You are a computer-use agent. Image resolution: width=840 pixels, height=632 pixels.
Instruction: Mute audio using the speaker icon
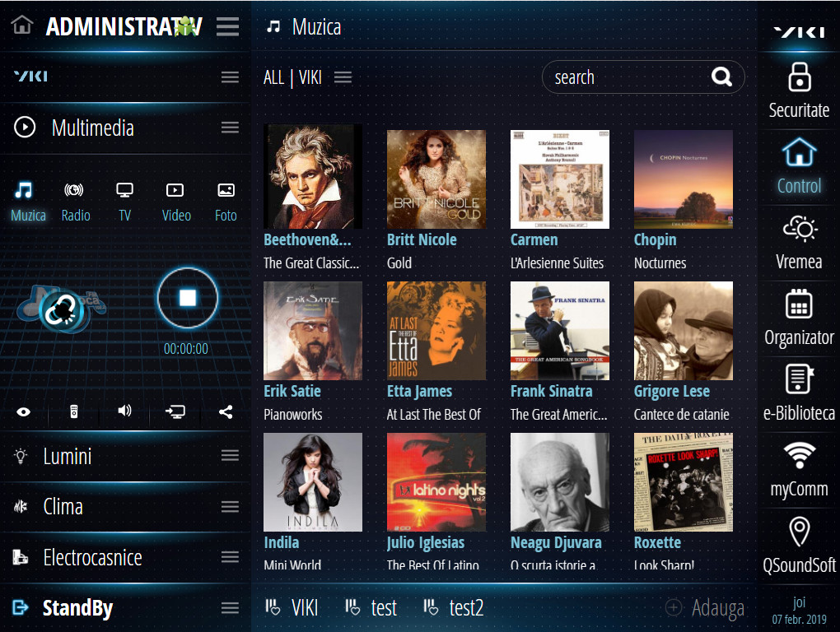124,411
